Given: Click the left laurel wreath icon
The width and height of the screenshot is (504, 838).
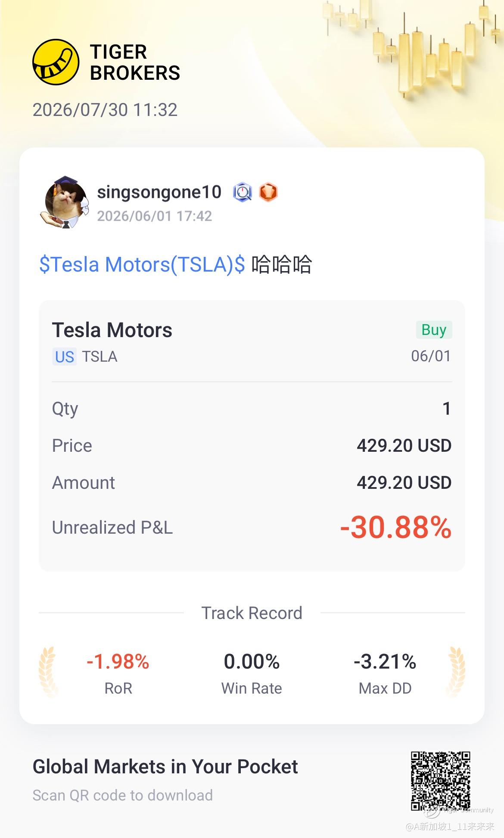Looking at the screenshot, I should click(48, 672).
